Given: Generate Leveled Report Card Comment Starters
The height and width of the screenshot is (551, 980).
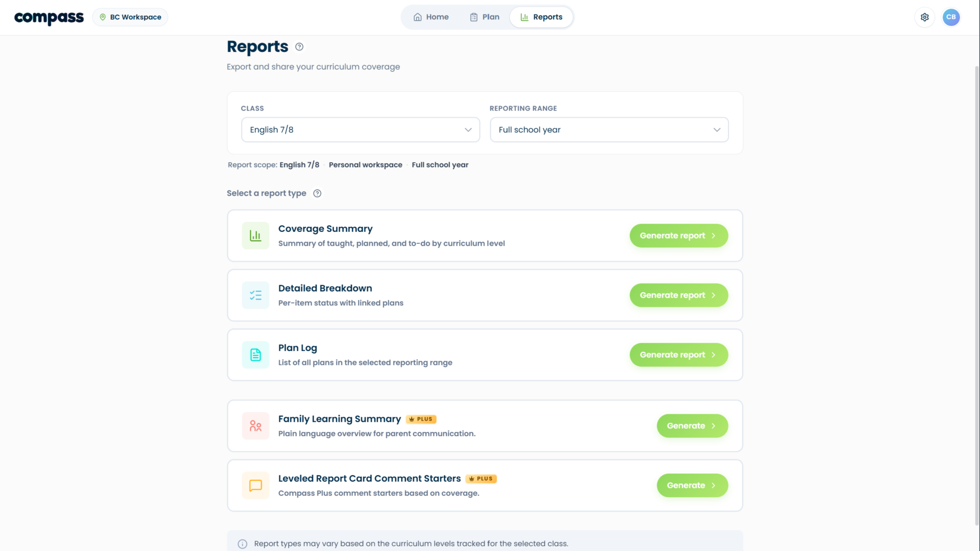Looking at the screenshot, I should click(x=692, y=486).
